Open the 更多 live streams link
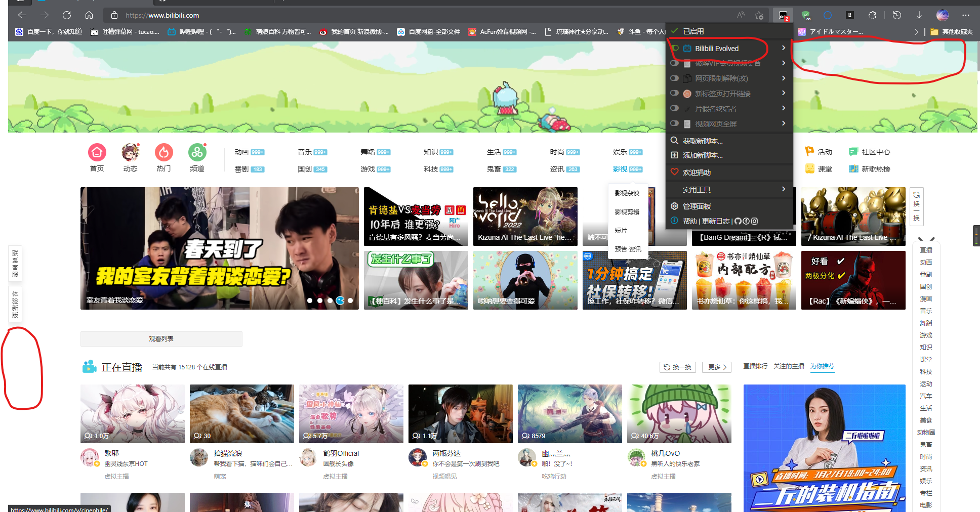Screen dimensions: 980x512 [717, 367]
